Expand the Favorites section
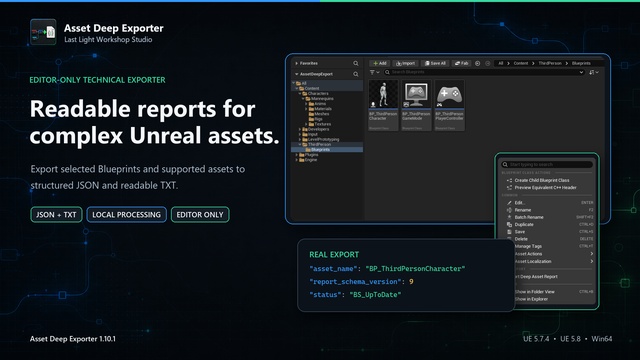The image size is (640, 360). pos(297,63)
